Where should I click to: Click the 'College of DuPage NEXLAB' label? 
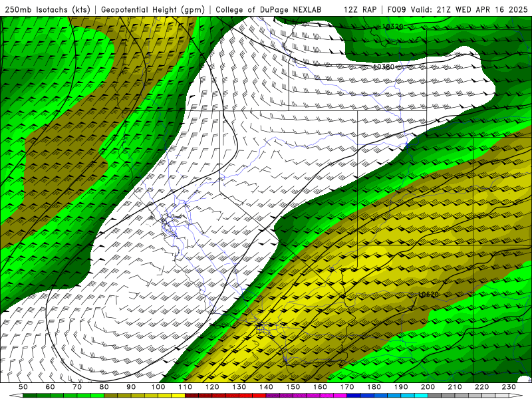point(269,9)
